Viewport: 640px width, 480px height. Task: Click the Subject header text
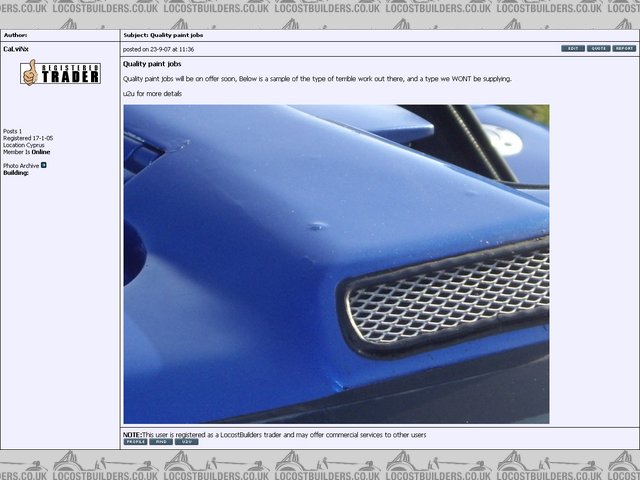click(163, 34)
